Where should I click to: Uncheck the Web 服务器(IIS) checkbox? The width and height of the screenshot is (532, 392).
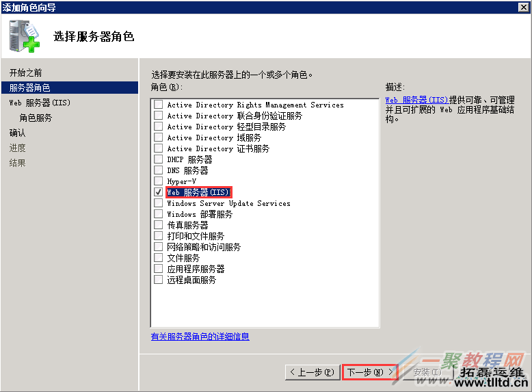coord(159,192)
